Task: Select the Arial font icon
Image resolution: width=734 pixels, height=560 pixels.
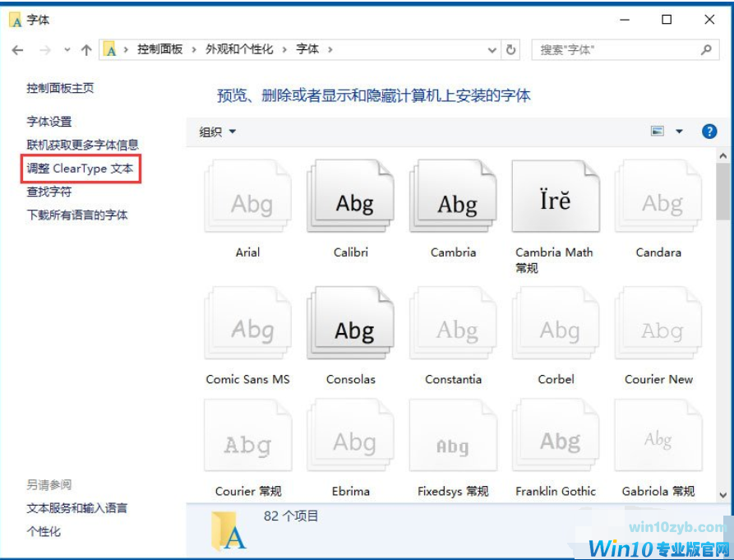Action: tap(247, 197)
